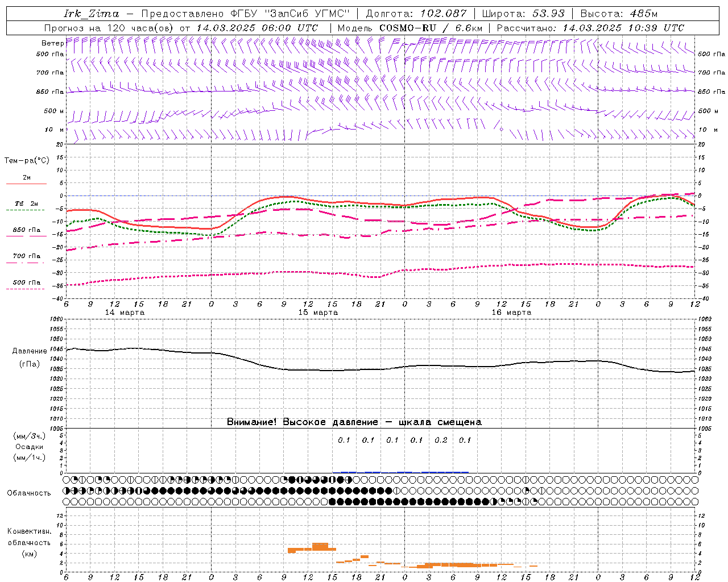Click the "Облачность" cloud cover label

(29, 493)
